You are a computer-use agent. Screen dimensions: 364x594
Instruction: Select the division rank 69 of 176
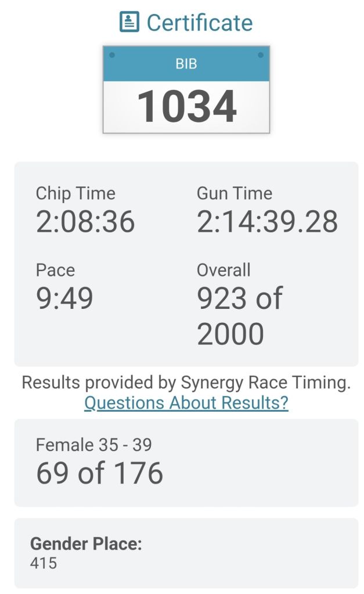click(x=99, y=474)
